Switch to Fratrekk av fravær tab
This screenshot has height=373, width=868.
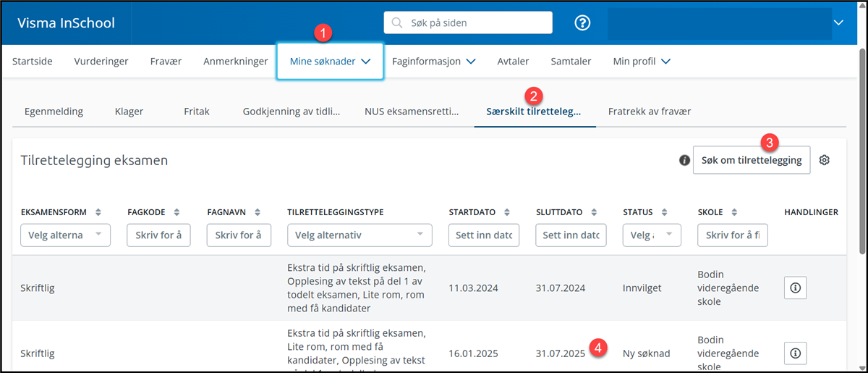coord(650,112)
